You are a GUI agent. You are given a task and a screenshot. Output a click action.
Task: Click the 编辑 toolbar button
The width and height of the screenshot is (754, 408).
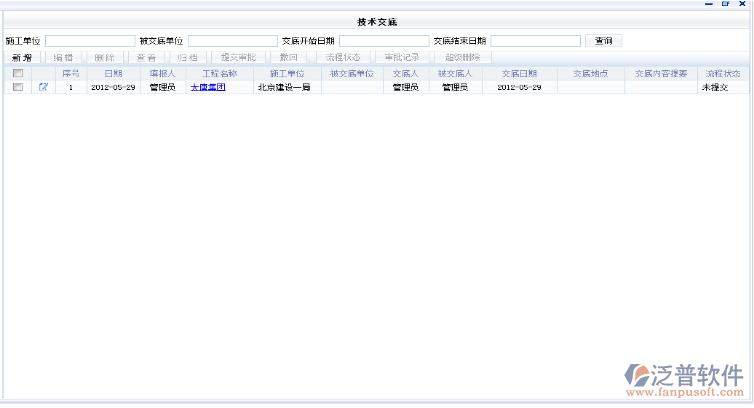(x=63, y=57)
